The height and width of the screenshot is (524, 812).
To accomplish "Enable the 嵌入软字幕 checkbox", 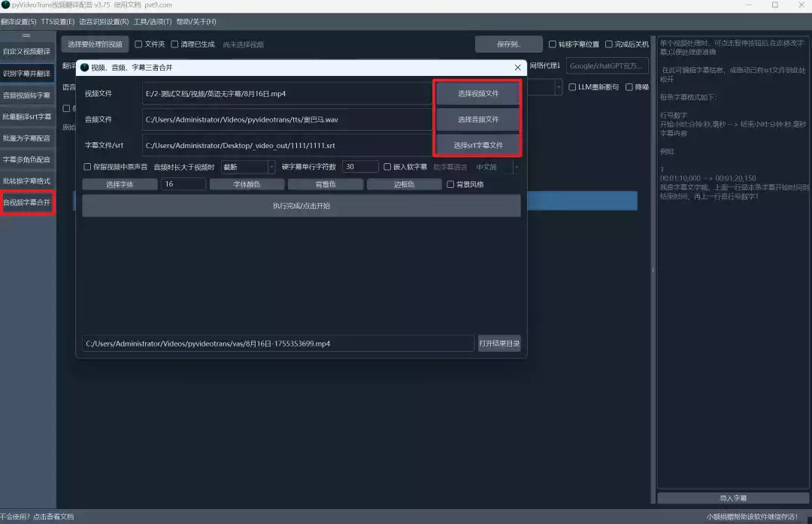I will point(387,167).
